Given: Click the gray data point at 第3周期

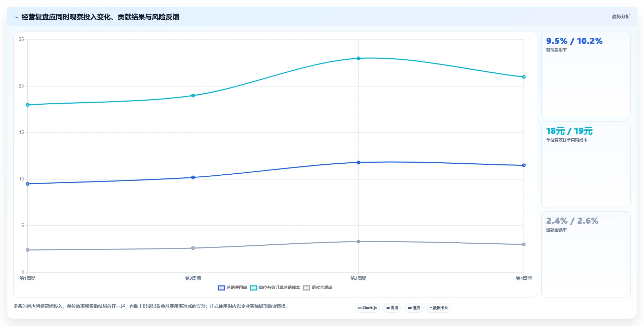Looking at the screenshot, I should point(358,242).
